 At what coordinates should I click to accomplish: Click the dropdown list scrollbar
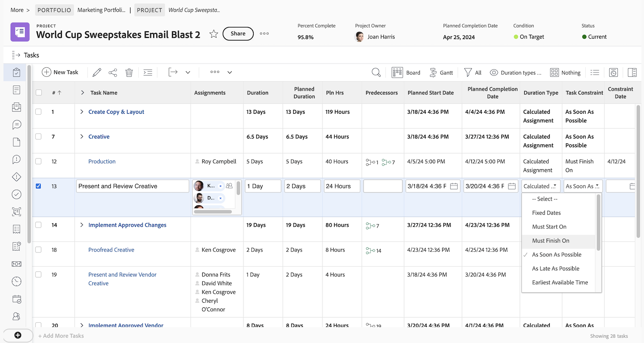point(598,223)
